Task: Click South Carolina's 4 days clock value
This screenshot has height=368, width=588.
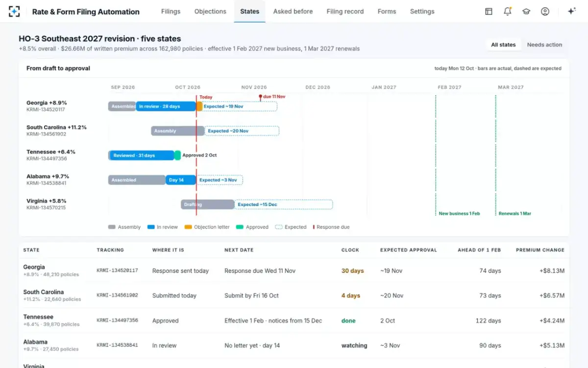Action: [351, 296]
